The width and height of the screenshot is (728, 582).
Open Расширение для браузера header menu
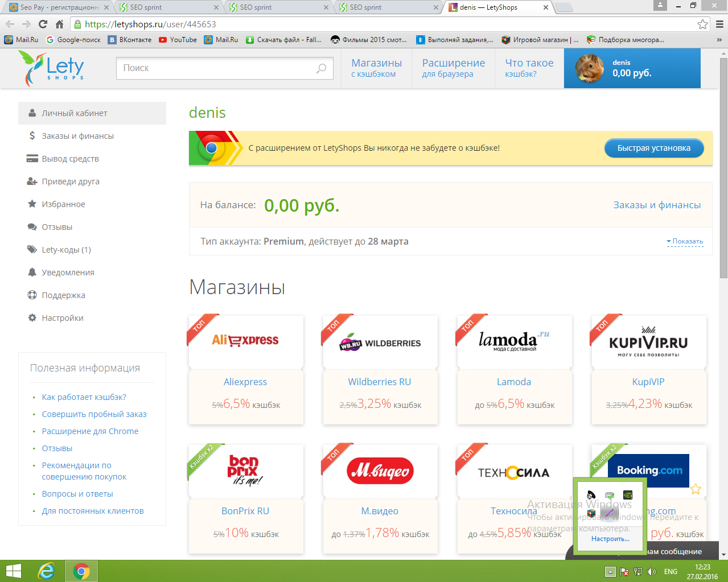pyautogui.click(x=453, y=68)
